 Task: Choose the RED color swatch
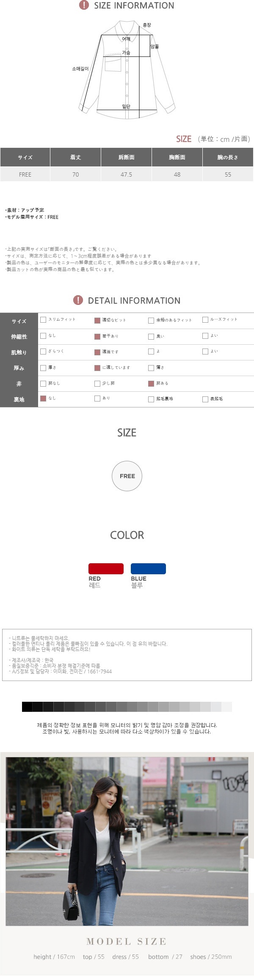point(106,568)
